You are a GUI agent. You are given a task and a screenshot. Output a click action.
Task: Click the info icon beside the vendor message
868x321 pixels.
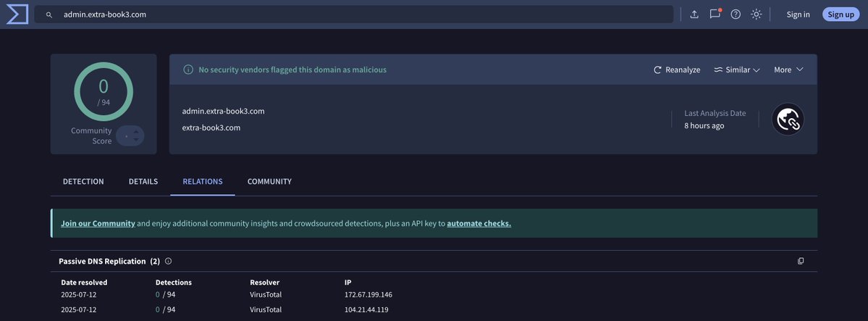point(188,70)
